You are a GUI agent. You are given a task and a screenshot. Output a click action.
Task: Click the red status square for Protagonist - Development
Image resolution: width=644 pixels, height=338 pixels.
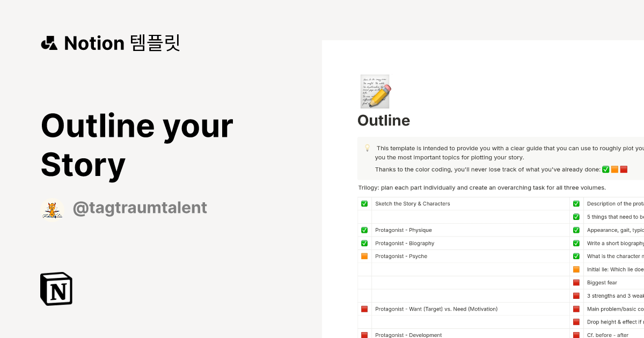click(364, 335)
